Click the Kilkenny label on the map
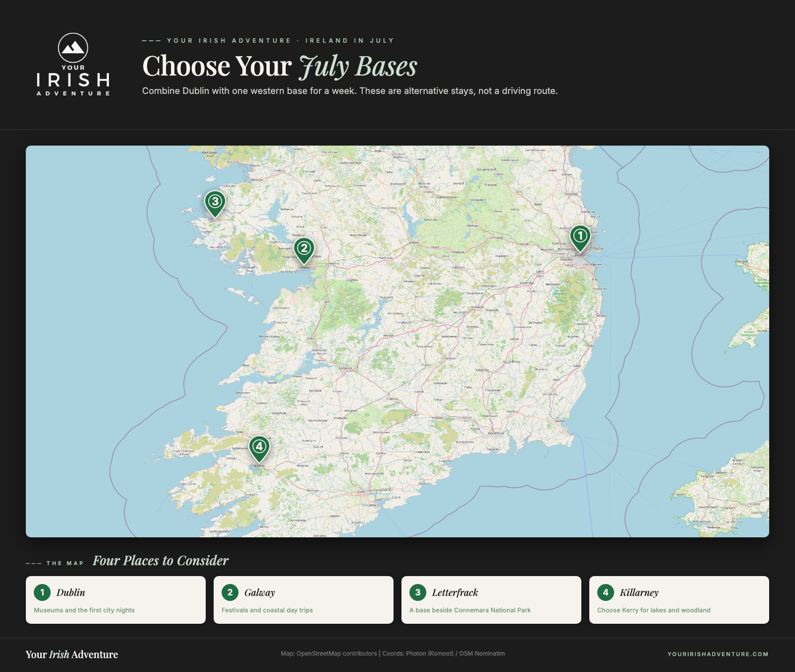 click(482, 370)
